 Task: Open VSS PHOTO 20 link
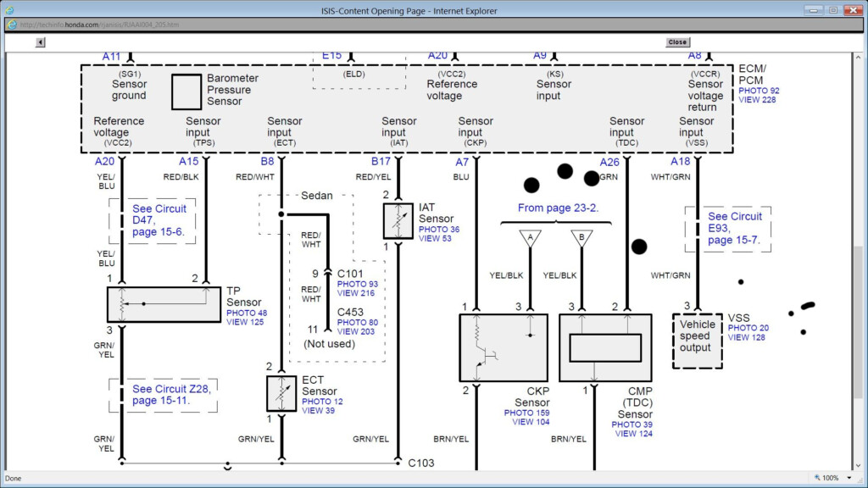point(748,328)
